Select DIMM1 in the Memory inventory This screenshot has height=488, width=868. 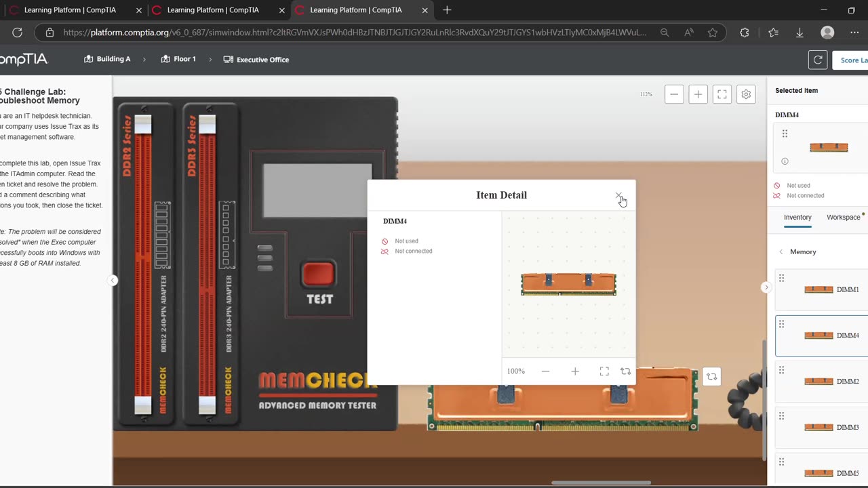tap(821, 289)
